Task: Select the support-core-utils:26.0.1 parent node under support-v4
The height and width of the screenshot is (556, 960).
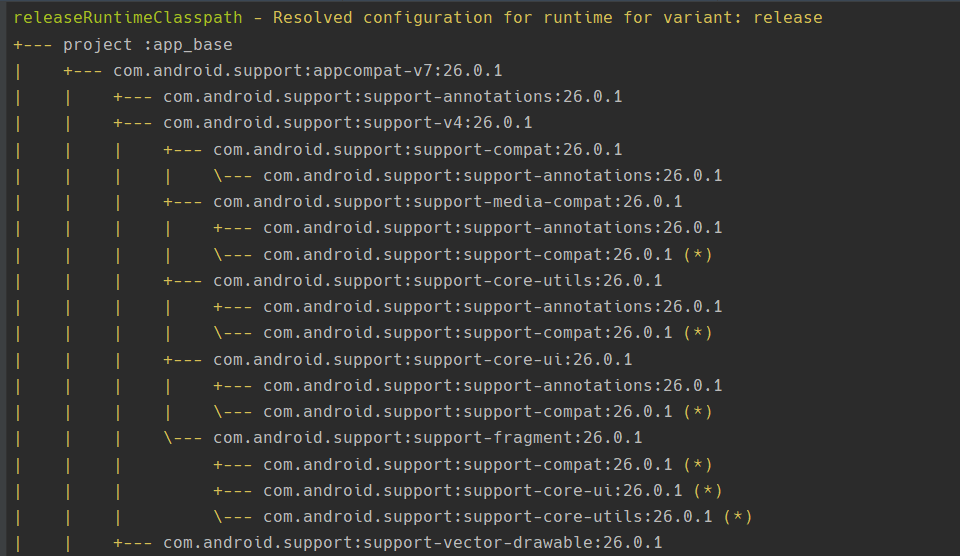Action: tap(437, 280)
